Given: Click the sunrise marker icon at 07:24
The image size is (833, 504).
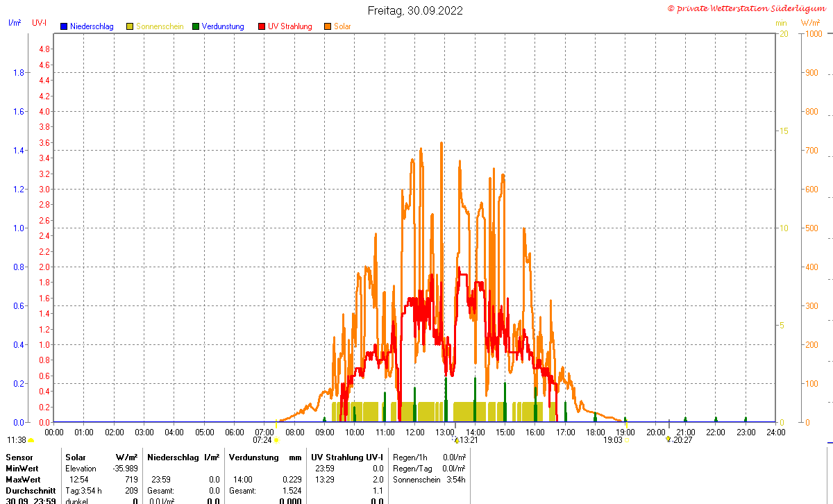Looking at the screenshot, I should [276, 440].
